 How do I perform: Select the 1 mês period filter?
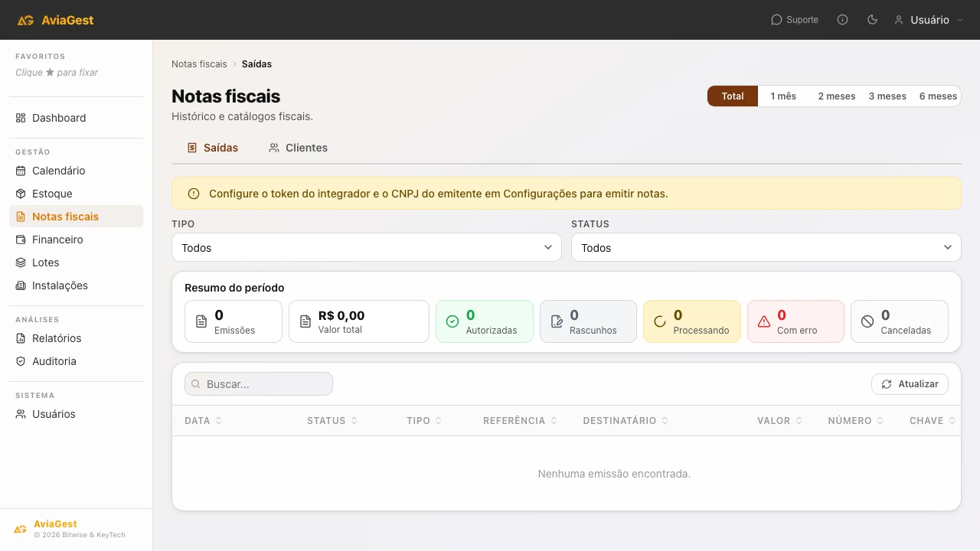click(x=783, y=96)
